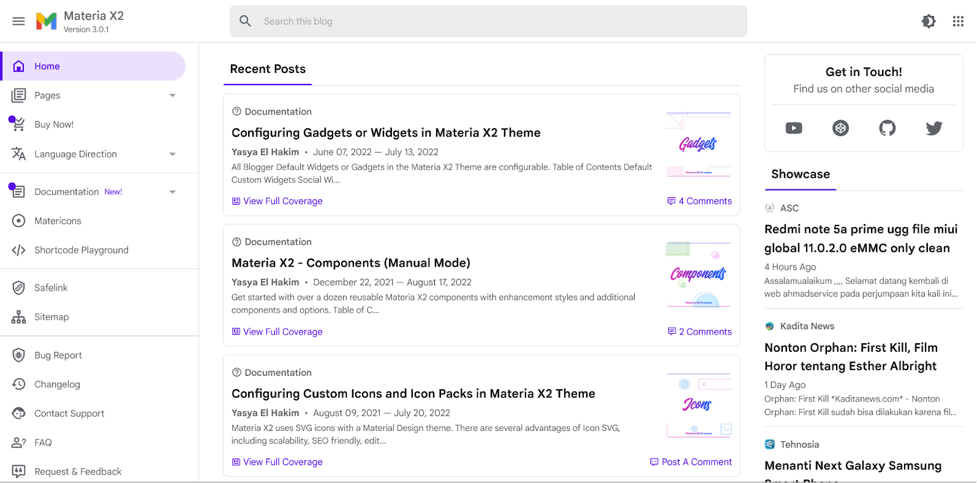This screenshot has width=980, height=483.
Task: Click the Changelog history icon
Action: click(19, 384)
